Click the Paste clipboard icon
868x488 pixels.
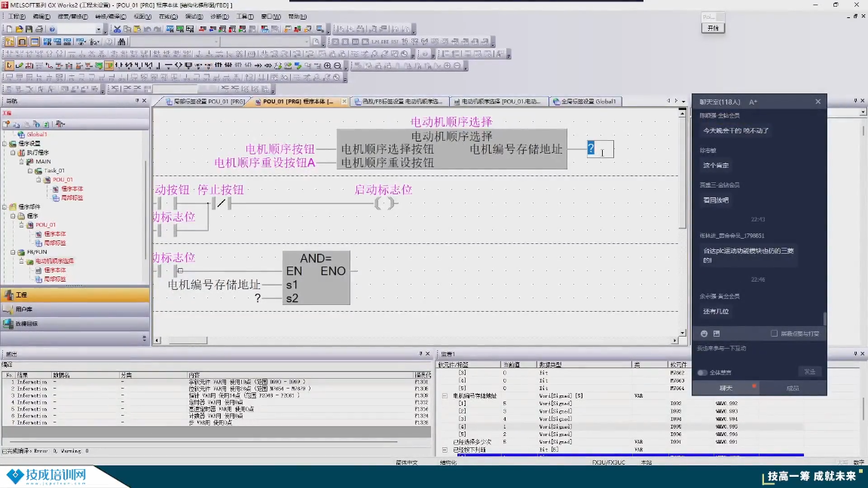[x=136, y=29]
